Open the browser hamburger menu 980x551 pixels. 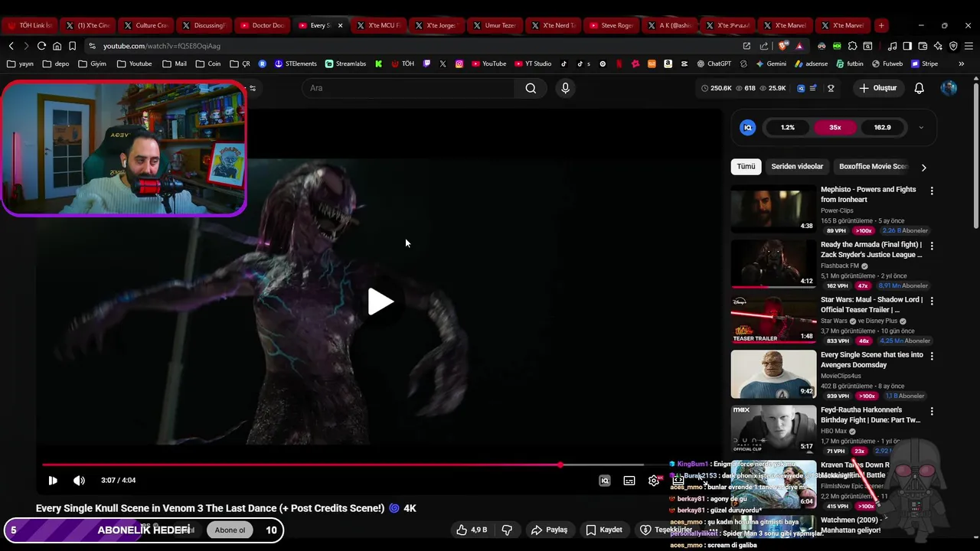968,46
